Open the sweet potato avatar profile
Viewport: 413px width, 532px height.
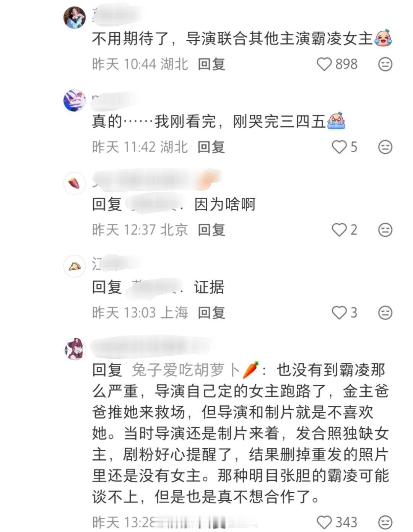[x=75, y=183]
